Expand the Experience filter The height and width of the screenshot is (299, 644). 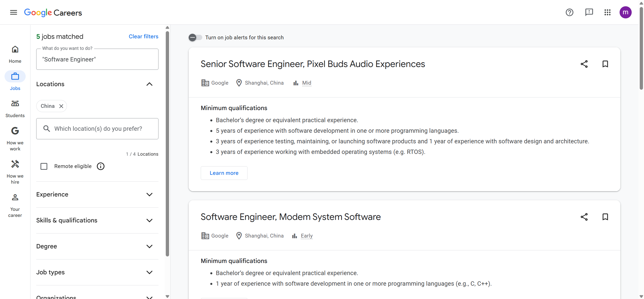pos(149,194)
